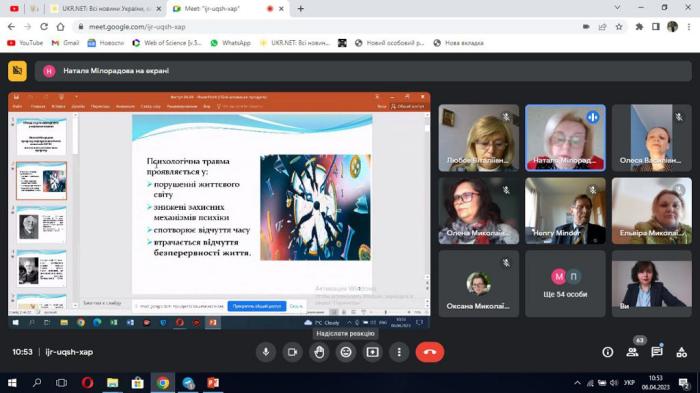Select the Оксана Миколаї participant tile
Viewport: 700px width, 393px height.
point(479,284)
